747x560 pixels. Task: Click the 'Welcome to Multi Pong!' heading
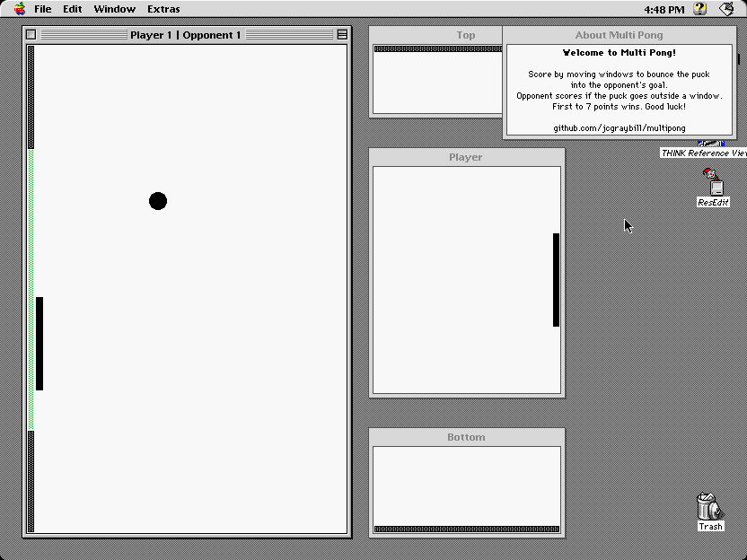coord(620,53)
